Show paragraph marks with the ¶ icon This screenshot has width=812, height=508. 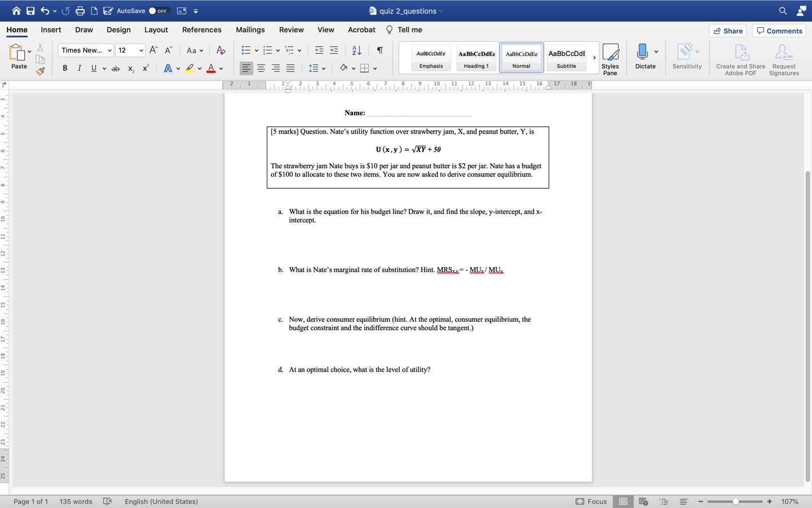378,50
